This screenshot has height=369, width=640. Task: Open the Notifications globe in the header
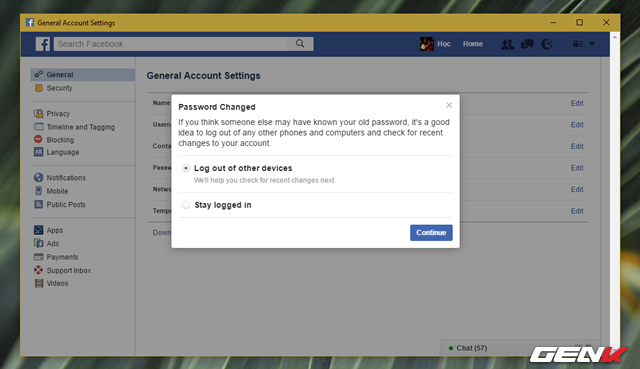coord(547,44)
